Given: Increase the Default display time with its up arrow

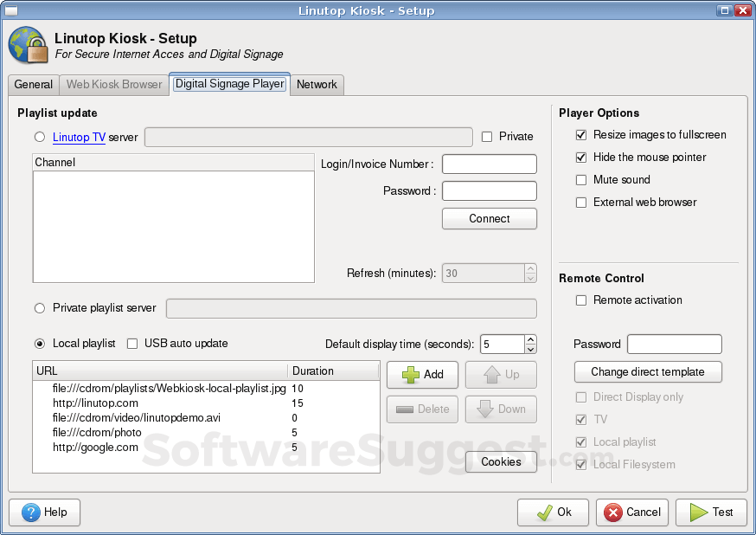Looking at the screenshot, I should [x=532, y=338].
